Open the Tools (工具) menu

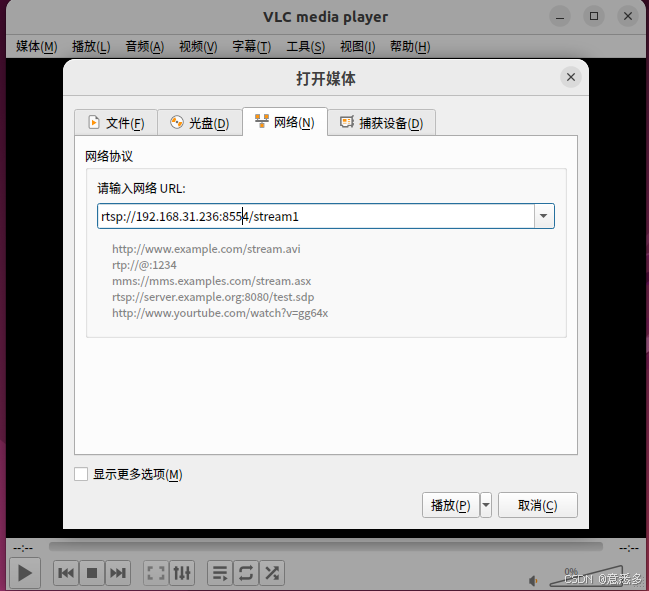(x=305, y=46)
